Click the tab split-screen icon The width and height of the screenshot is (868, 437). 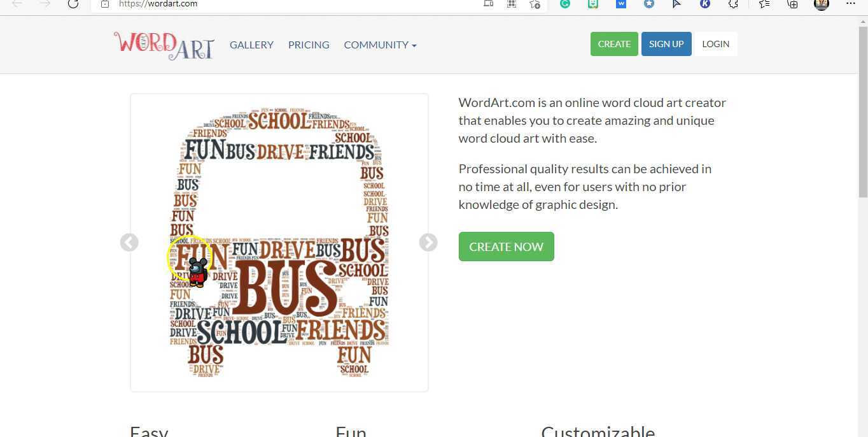click(x=488, y=4)
